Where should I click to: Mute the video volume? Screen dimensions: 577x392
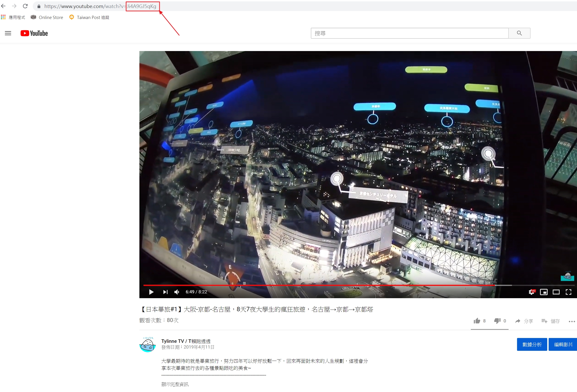[x=177, y=292]
